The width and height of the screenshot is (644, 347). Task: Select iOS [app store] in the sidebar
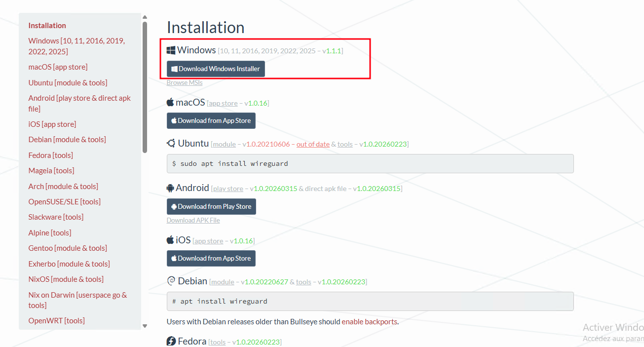coord(52,124)
